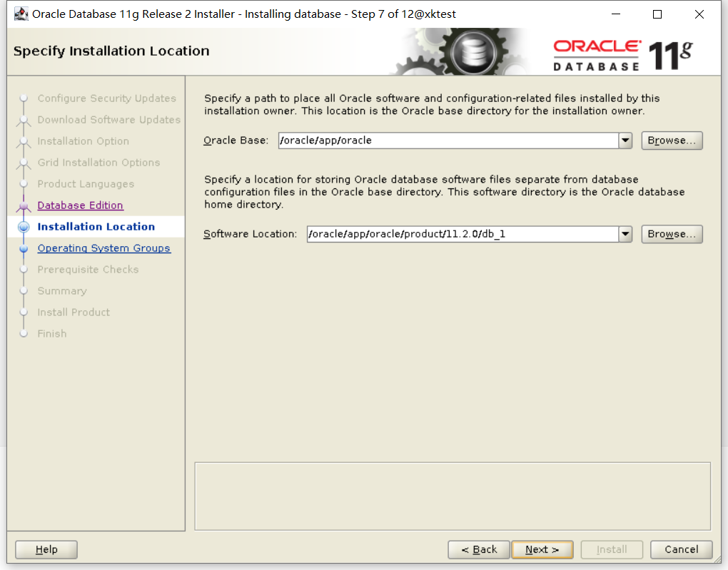The image size is (728, 570).
Task: Click the Finish step label
Action: point(52,334)
